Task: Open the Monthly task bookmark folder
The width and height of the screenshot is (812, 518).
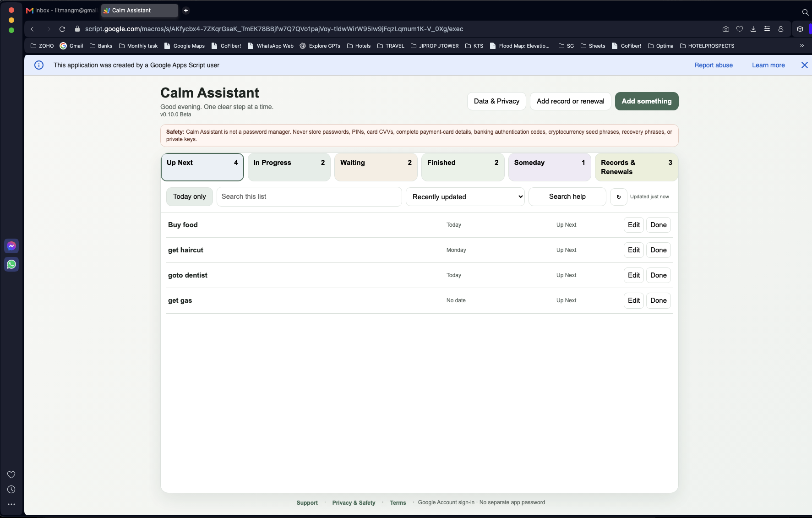Action: [x=138, y=46]
